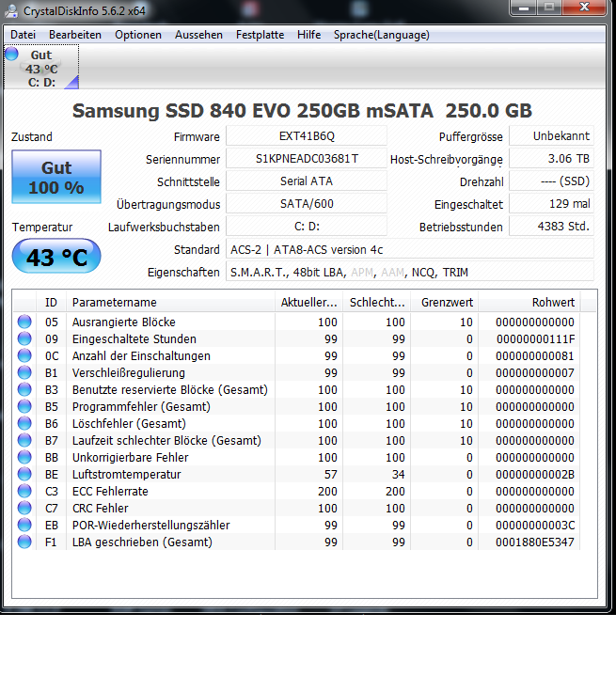Click the blue health status orb above the drive tab
Screen dimensions: 616x676
tap(11, 54)
